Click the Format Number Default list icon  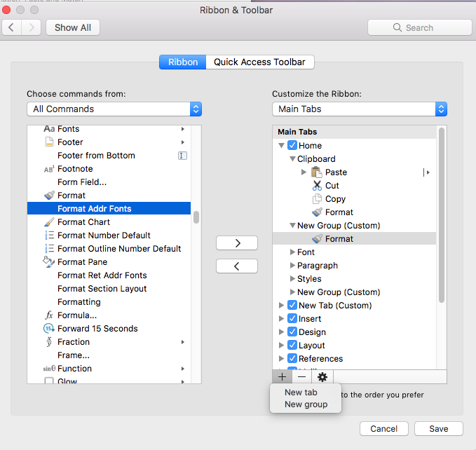pyautogui.click(x=49, y=236)
